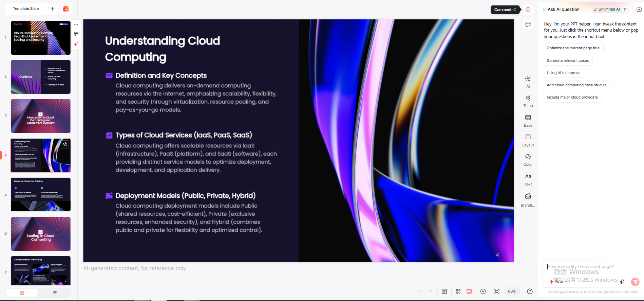Select slide 1 thumbnail
This screenshot has height=301, width=644.
click(41, 38)
